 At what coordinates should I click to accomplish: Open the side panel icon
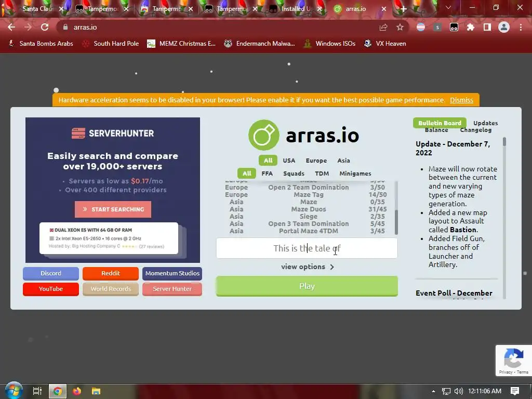487,27
